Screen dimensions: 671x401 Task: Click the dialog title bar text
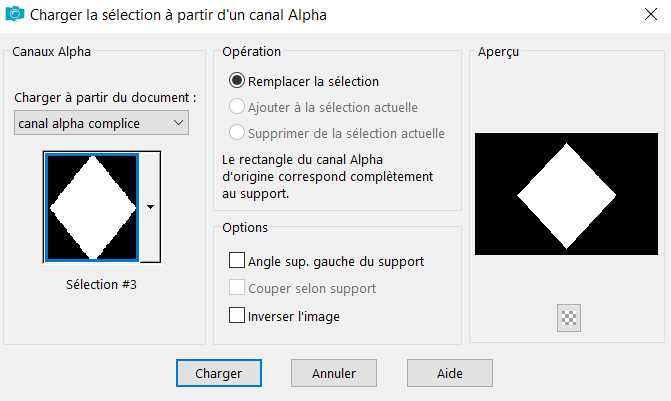[x=178, y=15]
